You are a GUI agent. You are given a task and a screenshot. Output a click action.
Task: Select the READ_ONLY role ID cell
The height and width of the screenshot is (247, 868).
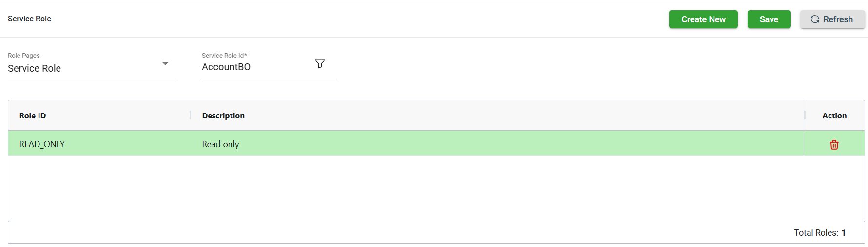tap(42, 144)
